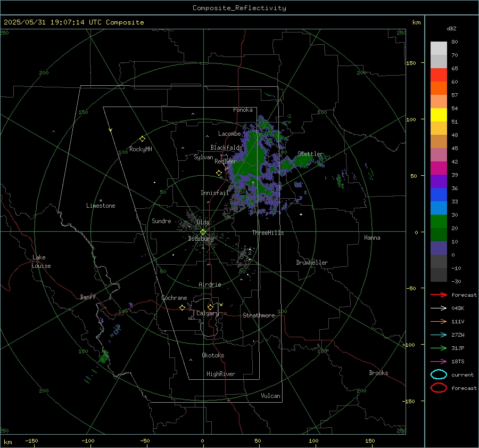Select the 51 dBZ yellow color swatch

(439, 115)
